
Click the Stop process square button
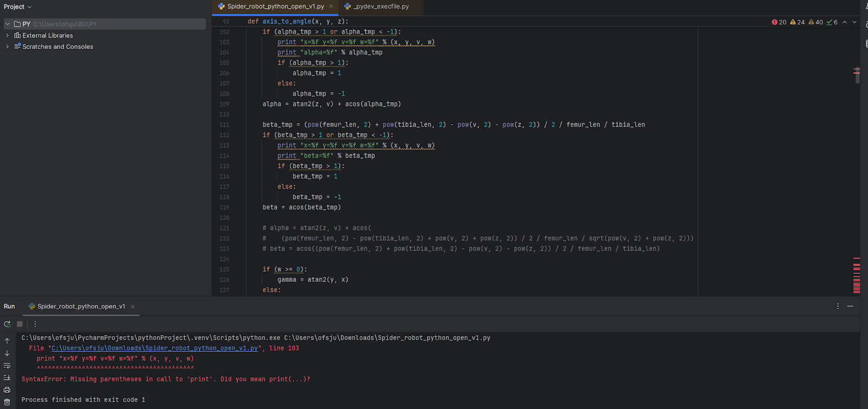pyautogui.click(x=20, y=324)
